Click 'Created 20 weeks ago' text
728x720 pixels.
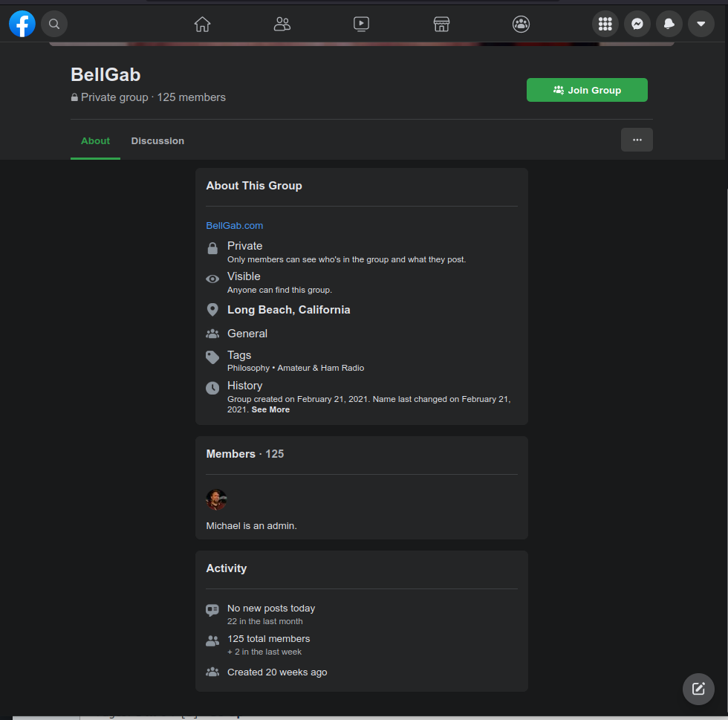pos(276,672)
